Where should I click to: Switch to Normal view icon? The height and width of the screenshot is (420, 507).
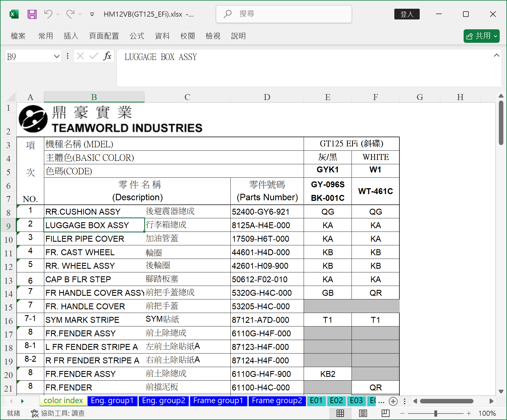[x=340, y=413]
